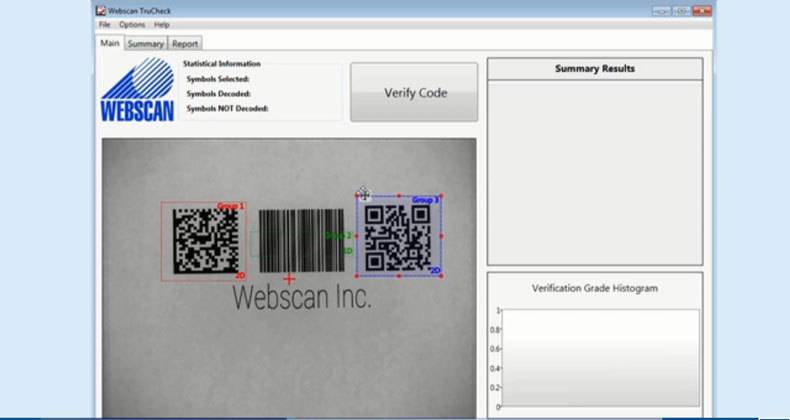Click the red crosshair marker below the barcode
Screen dimensions: 790x420
[290, 279]
